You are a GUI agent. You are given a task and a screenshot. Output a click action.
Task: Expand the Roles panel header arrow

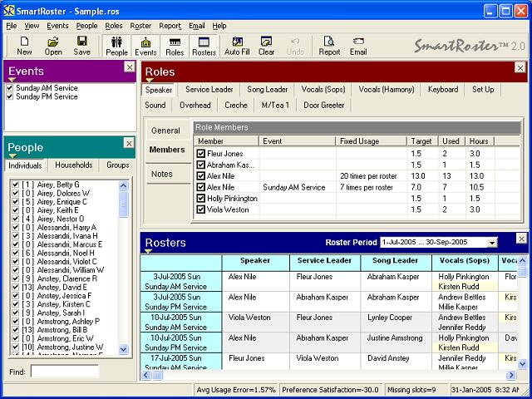click(150, 81)
